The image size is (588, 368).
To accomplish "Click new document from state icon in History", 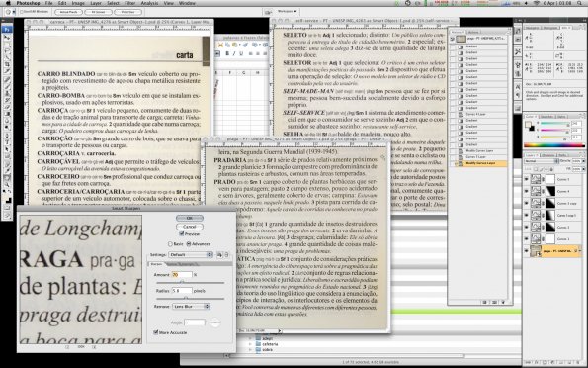I will coord(485,302).
